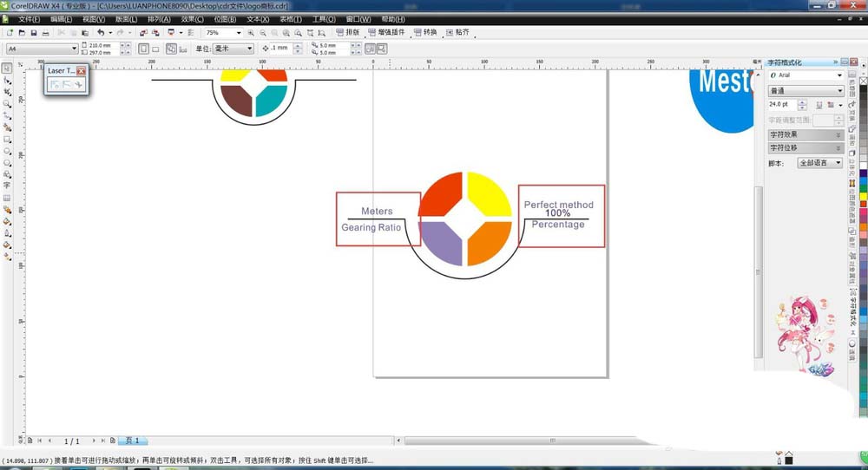Click the 24.0 pt font size field
This screenshot has width=868, height=470.
click(782, 105)
